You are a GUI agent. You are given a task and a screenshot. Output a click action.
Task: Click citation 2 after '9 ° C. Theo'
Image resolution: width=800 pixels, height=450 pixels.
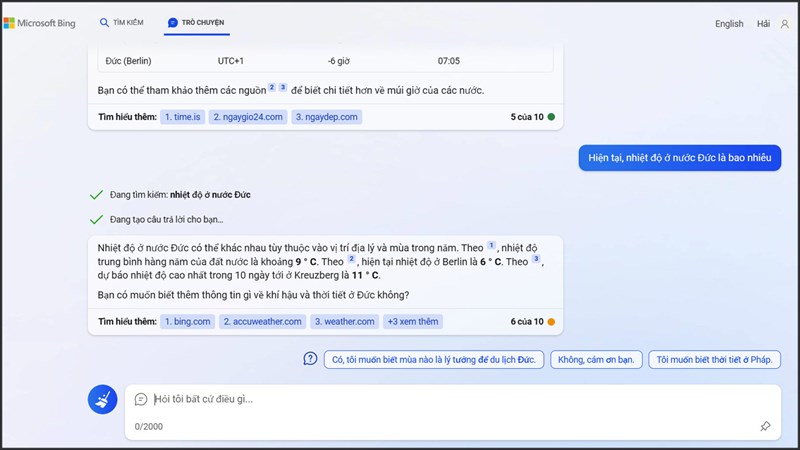351,259
